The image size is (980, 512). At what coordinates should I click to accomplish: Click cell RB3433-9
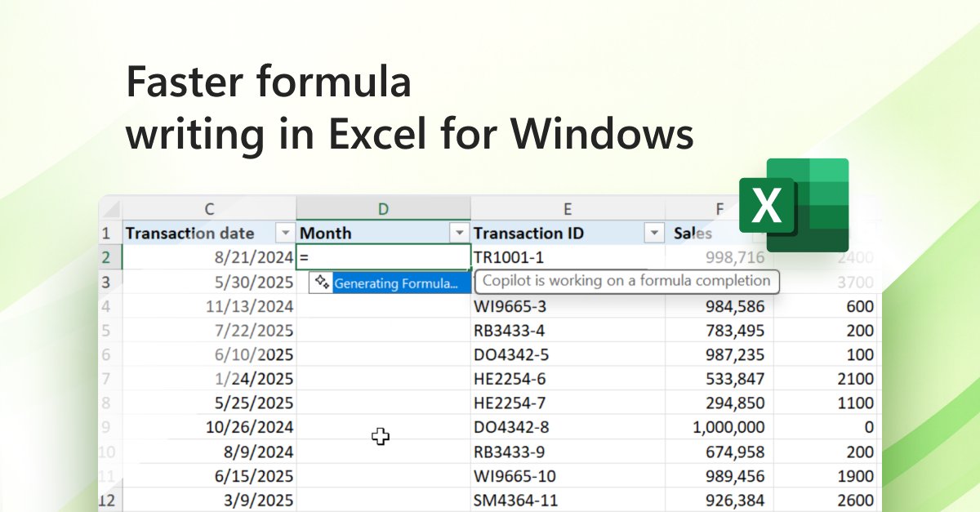pyautogui.click(x=568, y=452)
